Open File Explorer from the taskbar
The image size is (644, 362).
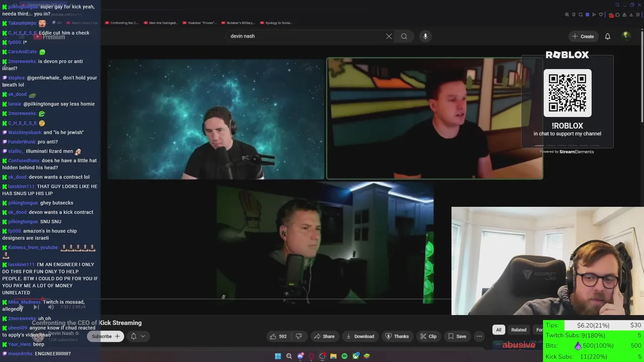333,356
